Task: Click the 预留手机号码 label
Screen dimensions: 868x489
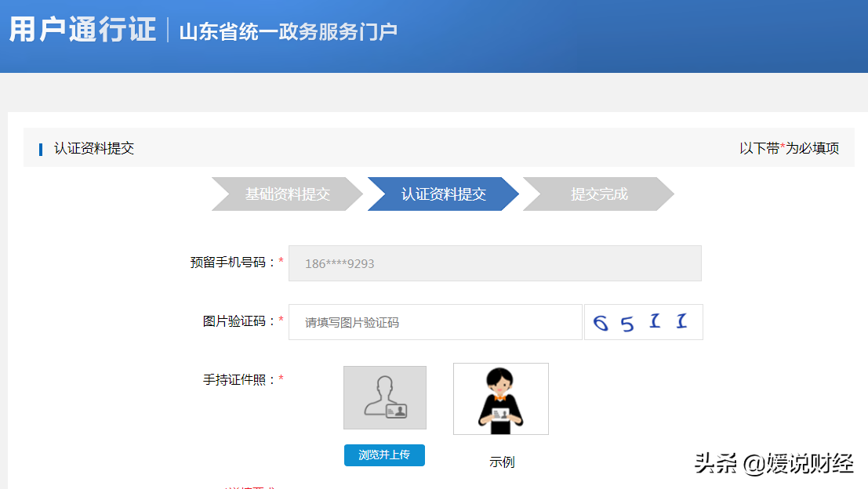Action: [233, 263]
